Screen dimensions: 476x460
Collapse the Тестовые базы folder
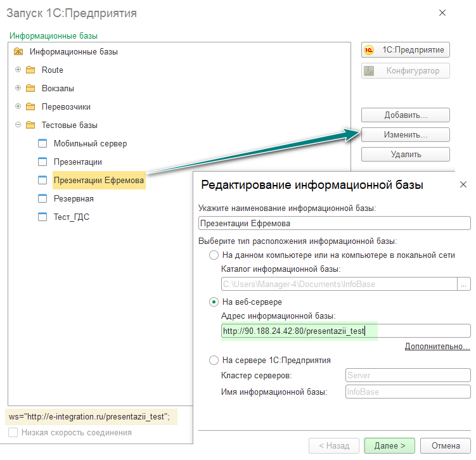point(18,125)
